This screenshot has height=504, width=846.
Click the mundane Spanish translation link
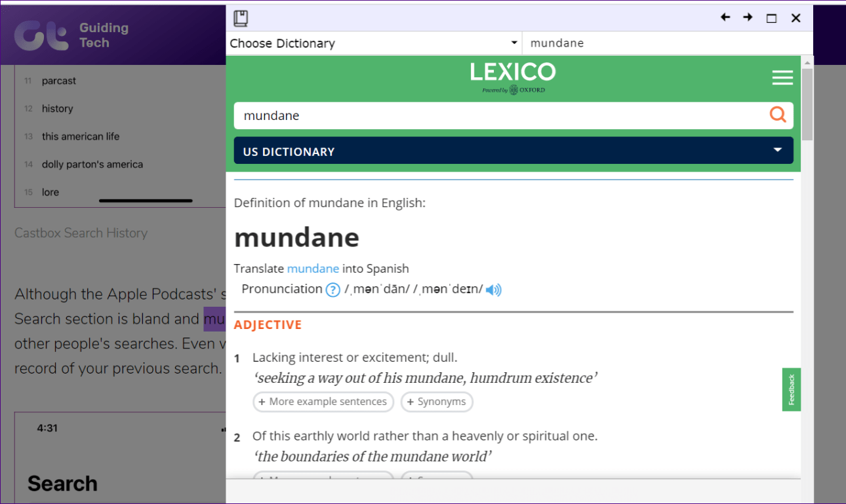click(x=313, y=269)
